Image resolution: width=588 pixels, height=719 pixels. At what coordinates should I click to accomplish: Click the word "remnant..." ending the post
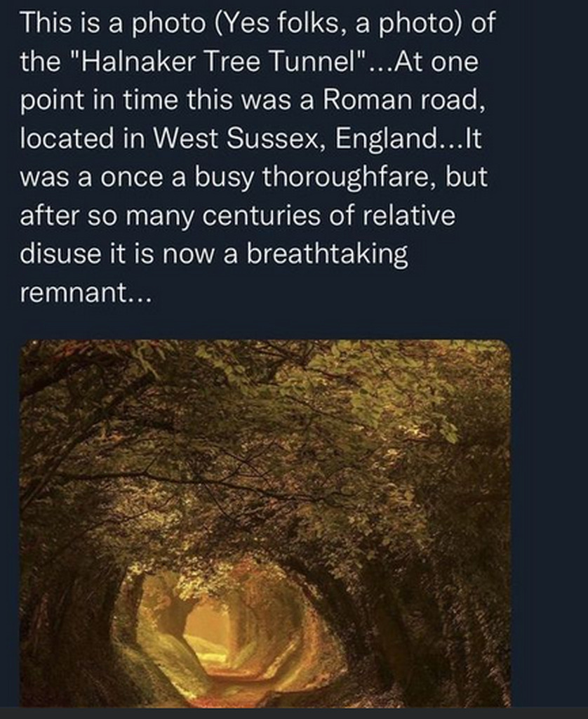[85, 293]
